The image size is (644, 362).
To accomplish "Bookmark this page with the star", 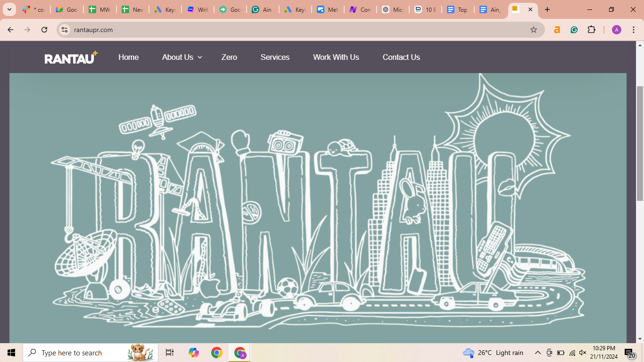I will (534, 30).
